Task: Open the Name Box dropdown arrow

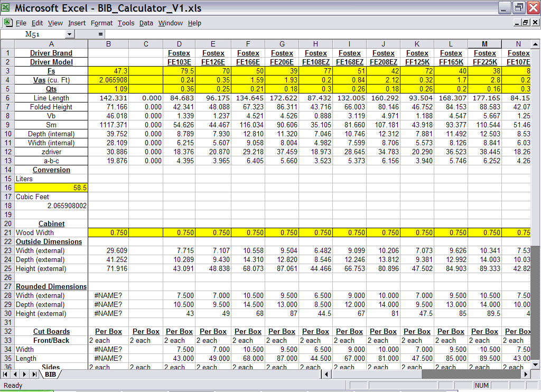Action: point(70,34)
